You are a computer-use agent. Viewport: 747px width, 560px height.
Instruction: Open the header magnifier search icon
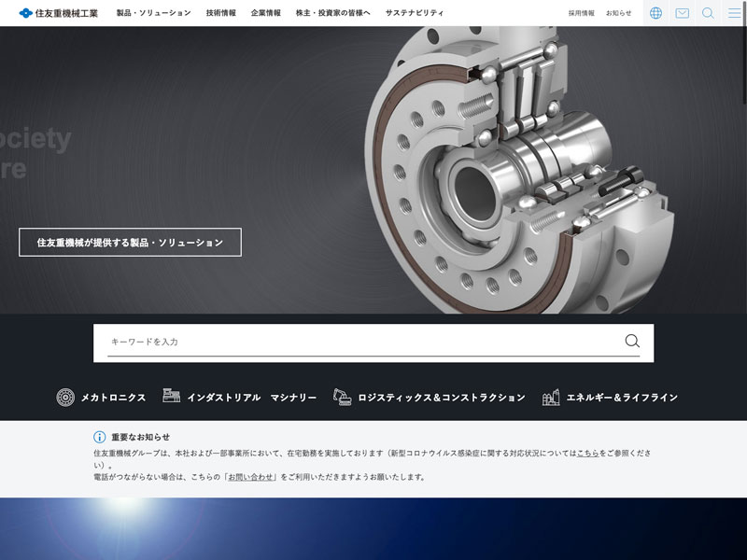(708, 13)
